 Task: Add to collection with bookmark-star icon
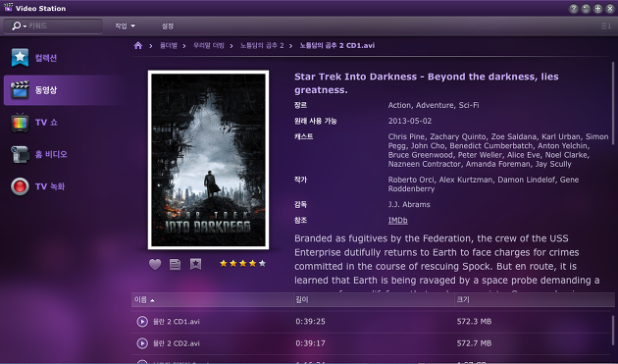click(x=195, y=264)
